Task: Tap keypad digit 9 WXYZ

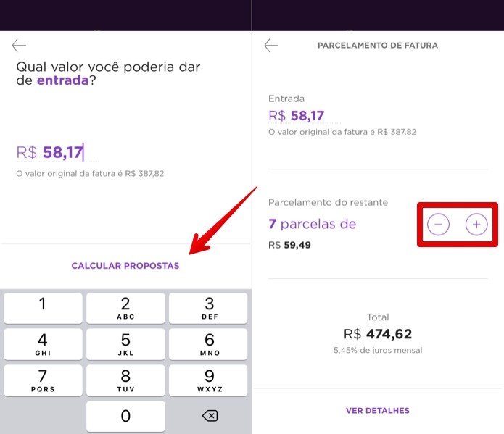Action: [208, 380]
